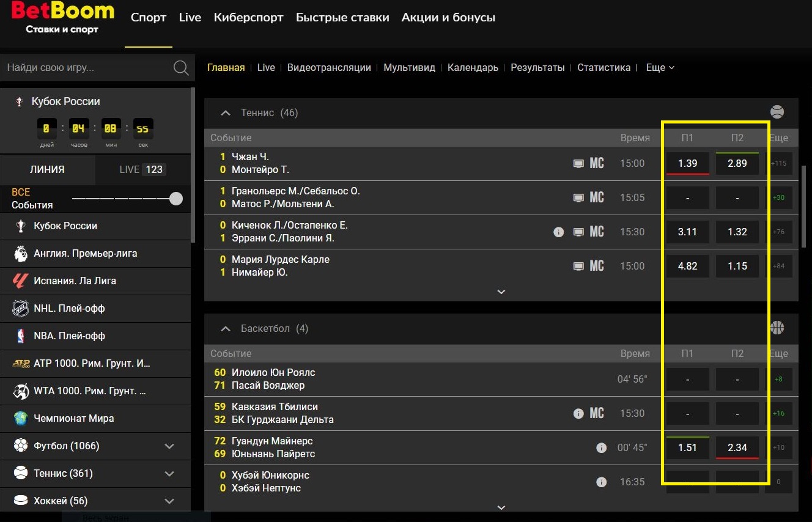This screenshot has height=522, width=812.
Task: Select П2 odds 2.34 for Юньнань Пайретс
Action: click(737, 447)
